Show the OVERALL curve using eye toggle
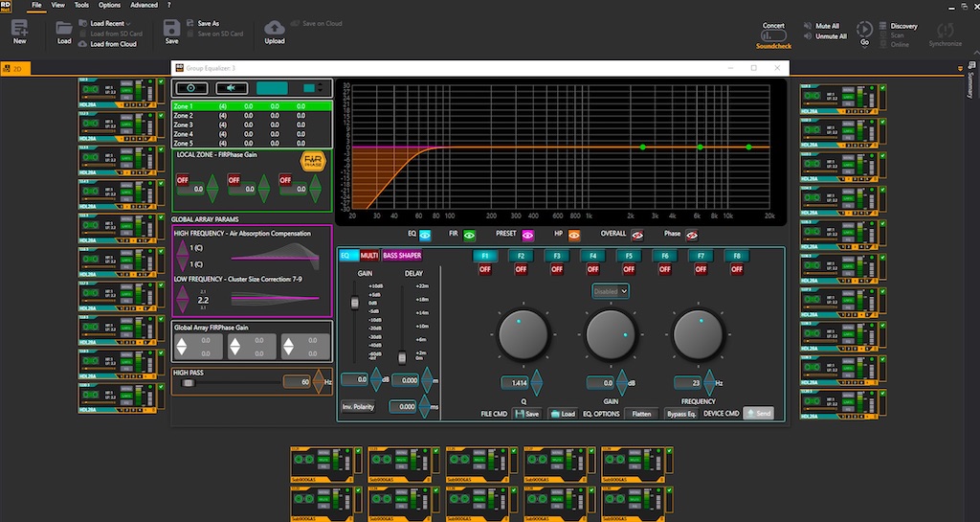Viewport: 980px width, 522px height. [x=637, y=233]
